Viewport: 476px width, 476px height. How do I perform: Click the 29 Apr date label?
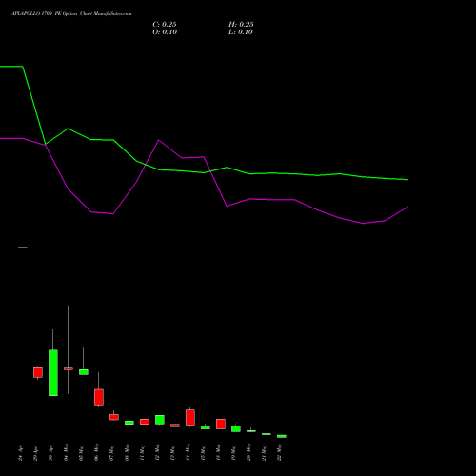click(35, 453)
